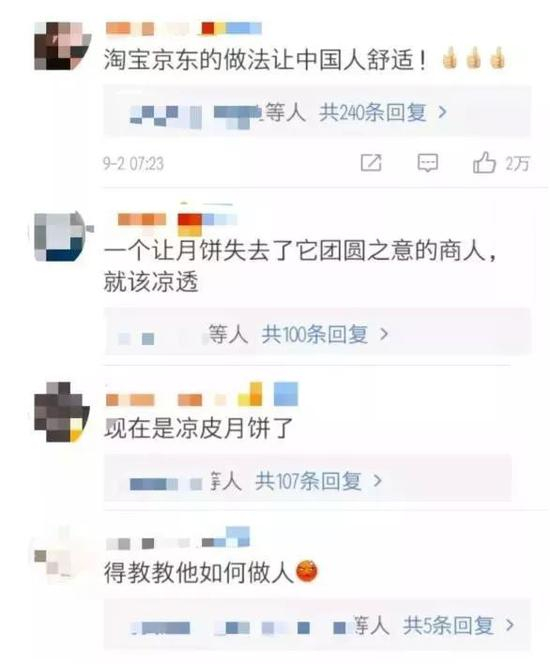
Task: Click the angry emoji after 得教教他如何做人
Action: [307, 572]
